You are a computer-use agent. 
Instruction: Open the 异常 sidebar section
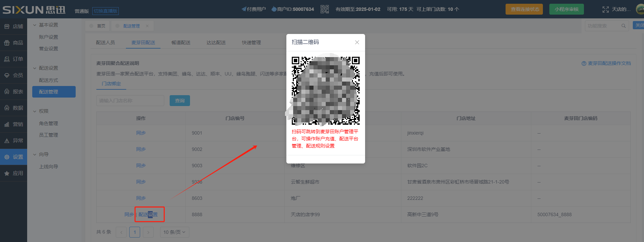pyautogui.click(x=14, y=140)
